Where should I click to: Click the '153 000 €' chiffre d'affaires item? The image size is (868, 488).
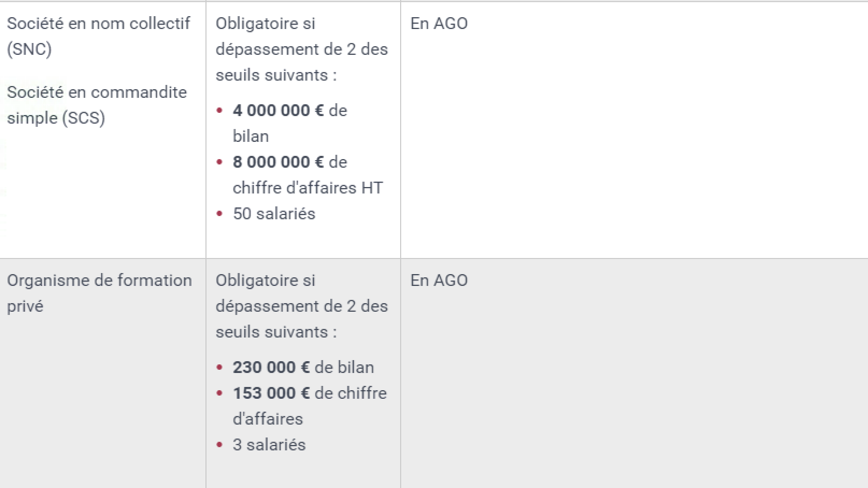click(310, 406)
